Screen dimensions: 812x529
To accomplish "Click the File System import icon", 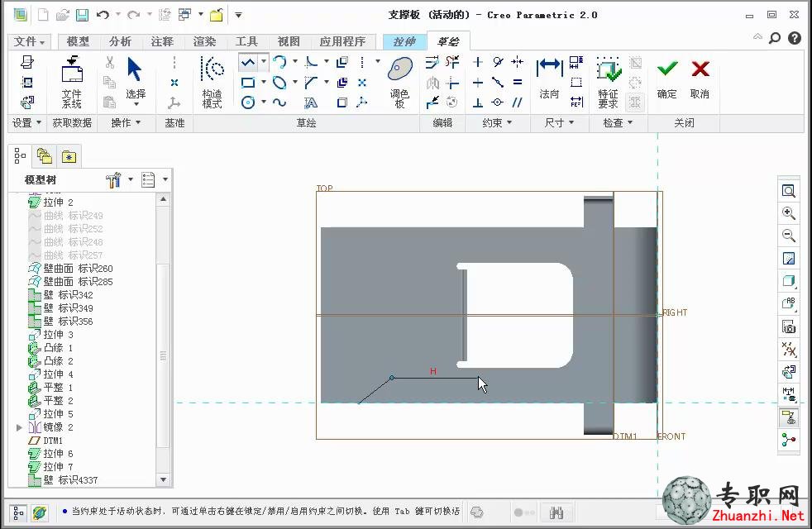I will point(72,83).
